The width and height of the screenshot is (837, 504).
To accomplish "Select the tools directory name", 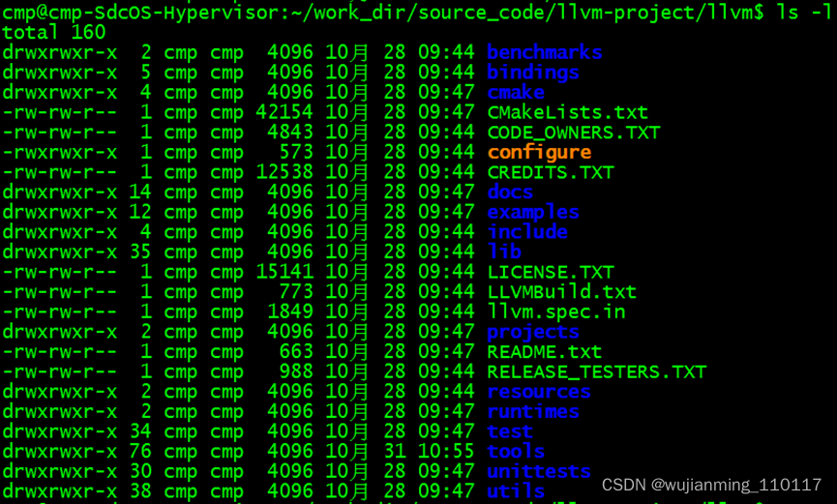I will pos(516,452).
